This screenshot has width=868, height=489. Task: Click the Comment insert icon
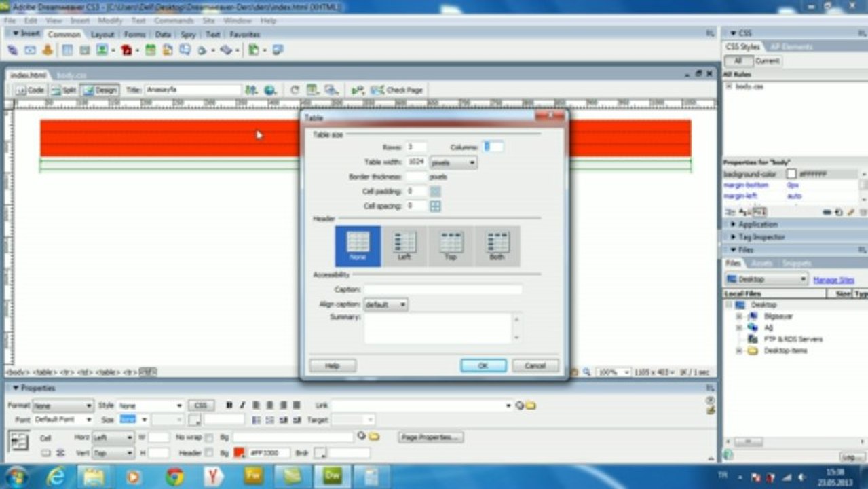point(184,50)
